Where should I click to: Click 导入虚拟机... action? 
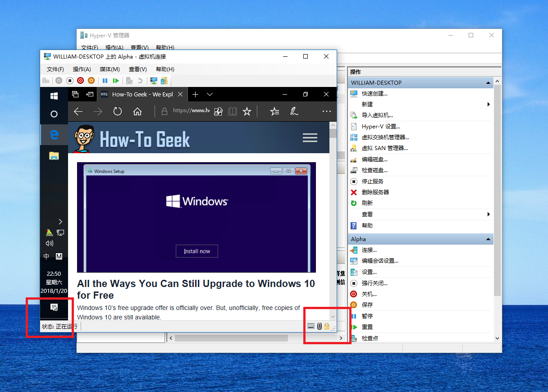click(377, 115)
